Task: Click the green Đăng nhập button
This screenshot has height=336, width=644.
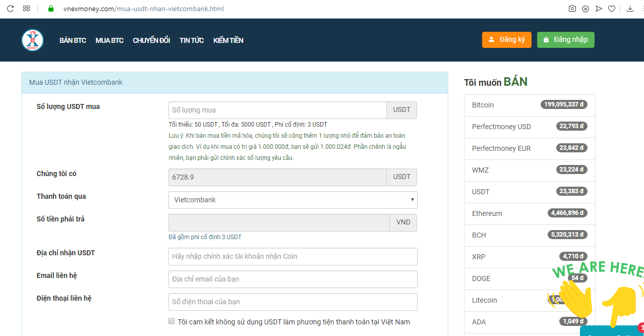Action: pyautogui.click(x=566, y=40)
